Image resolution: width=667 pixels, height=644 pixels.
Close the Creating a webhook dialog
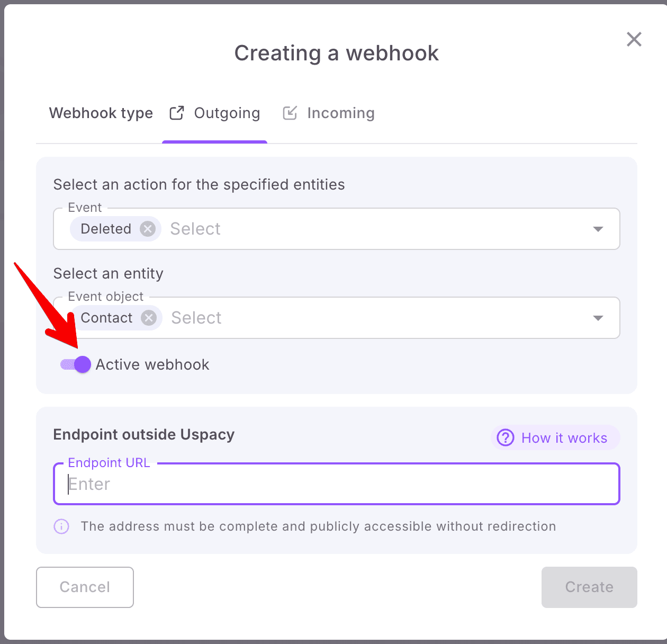(x=634, y=39)
